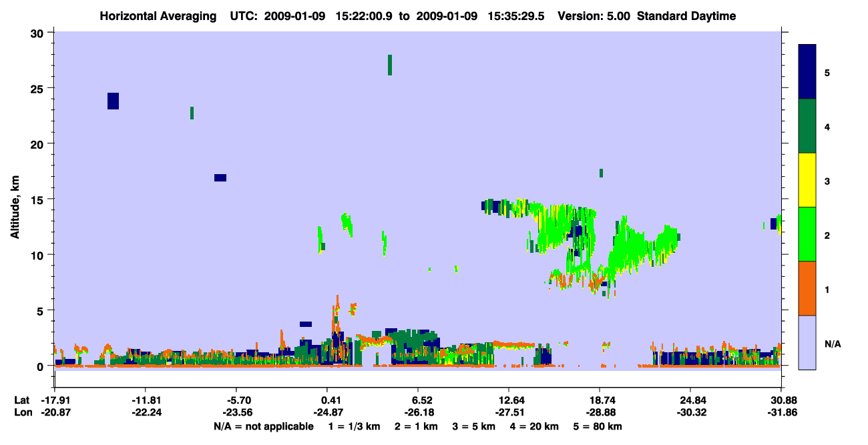Click the dark blue colorbar segment labeled 5
This screenshot has width=868, height=445.
[807, 72]
